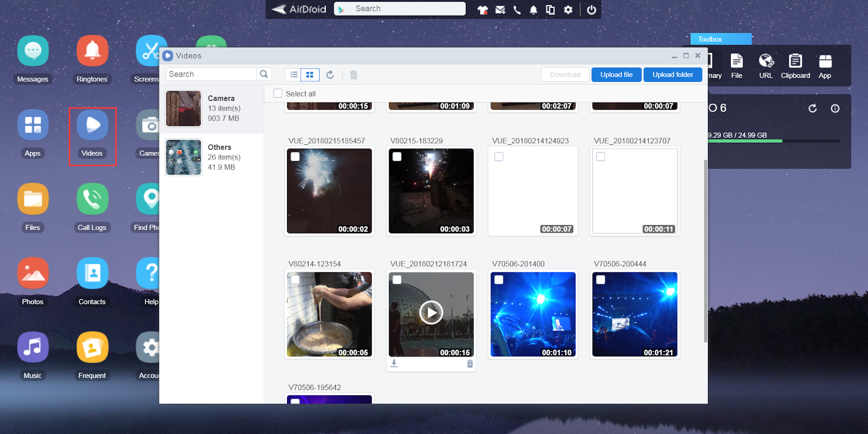
Task: Switch Videos window to grid view
Action: click(310, 75)
